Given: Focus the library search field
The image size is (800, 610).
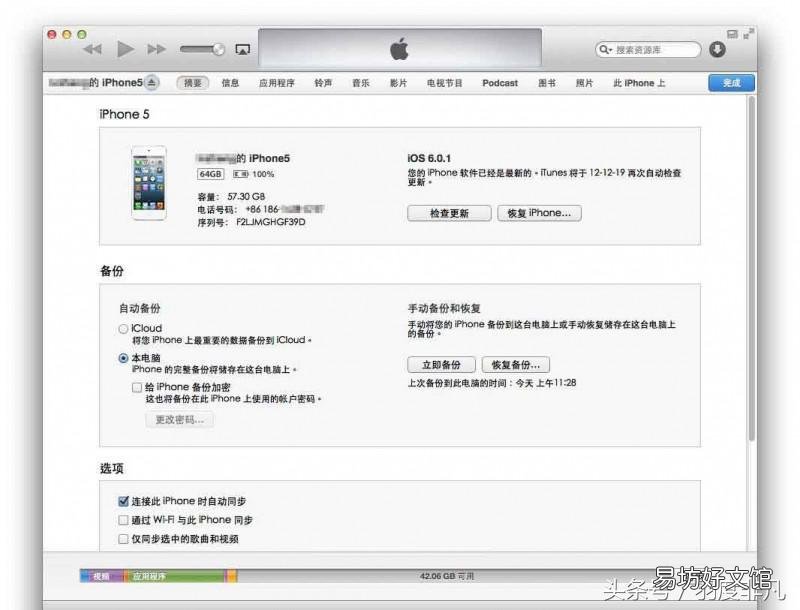Looking at the screenshot, I should coord(648,49).
